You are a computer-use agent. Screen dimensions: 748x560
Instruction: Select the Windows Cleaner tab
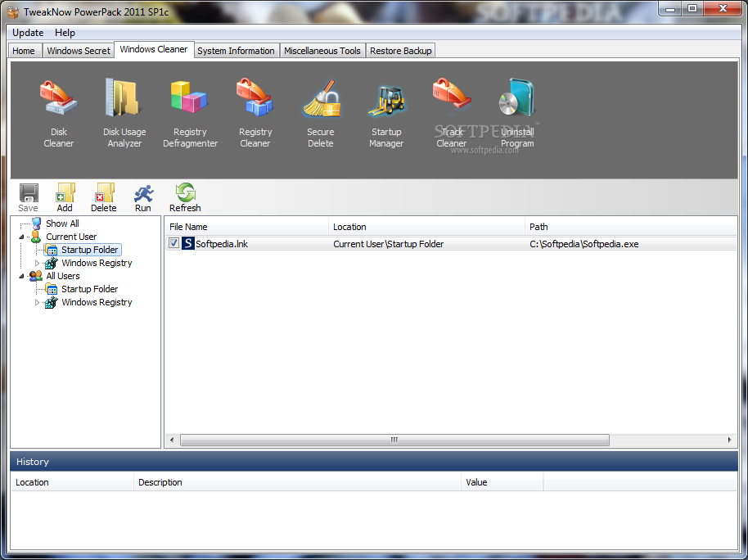pos(154,49)
